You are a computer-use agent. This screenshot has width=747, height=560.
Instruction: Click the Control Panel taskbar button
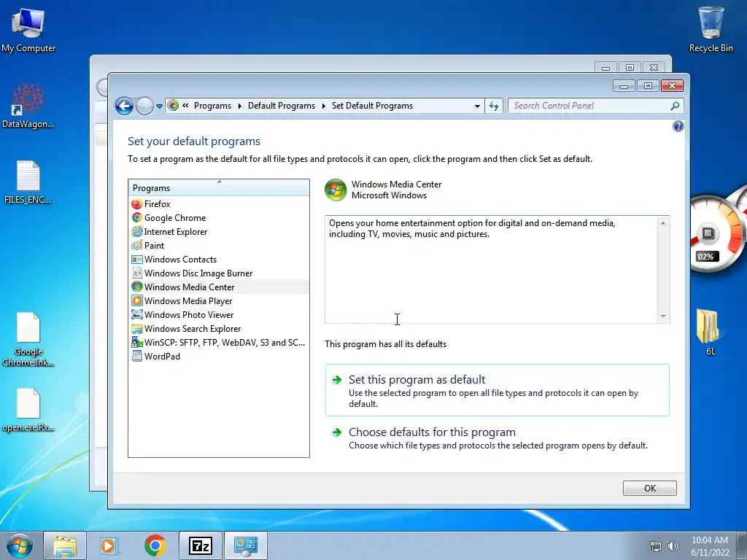tap(246, 545)
